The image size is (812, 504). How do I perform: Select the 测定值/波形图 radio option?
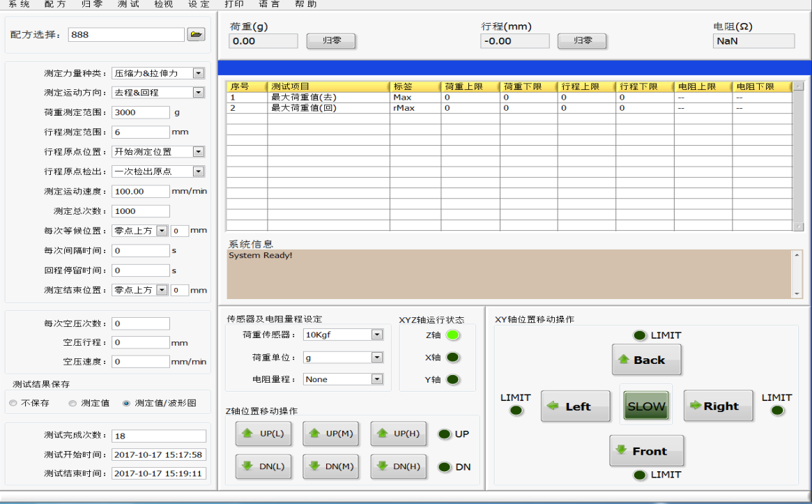126,403
